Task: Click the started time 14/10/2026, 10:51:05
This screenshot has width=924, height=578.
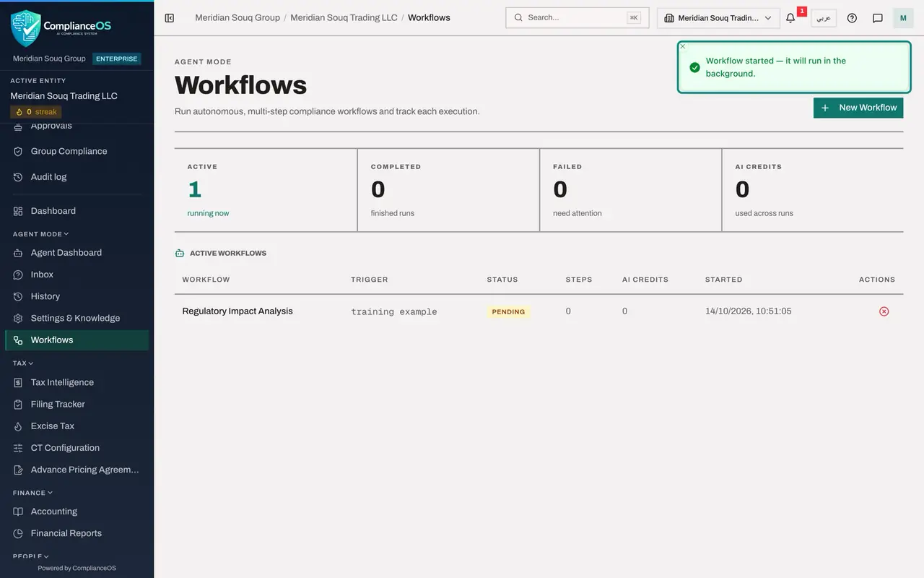Action: coord(749,311)
